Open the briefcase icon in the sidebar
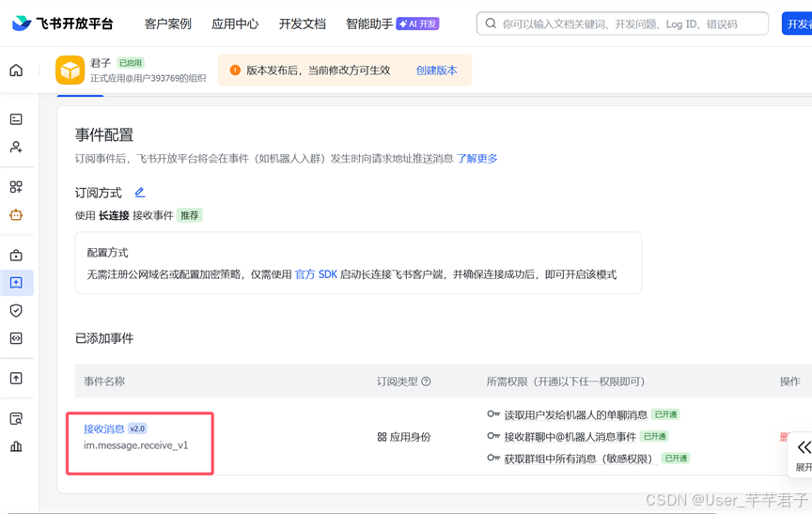 [x=16, y=256]
